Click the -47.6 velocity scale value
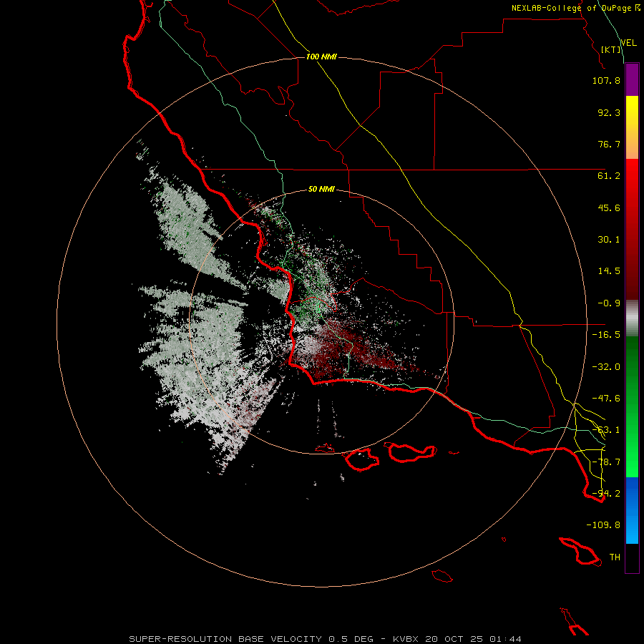This screenshot has height=644, width=644. 606,399
